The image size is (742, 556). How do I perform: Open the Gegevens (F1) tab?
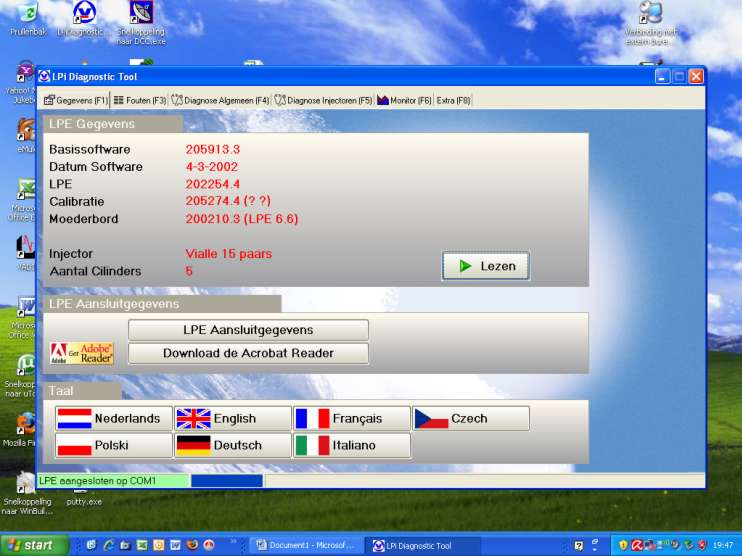pyautogui.click(x=76, y=100)
